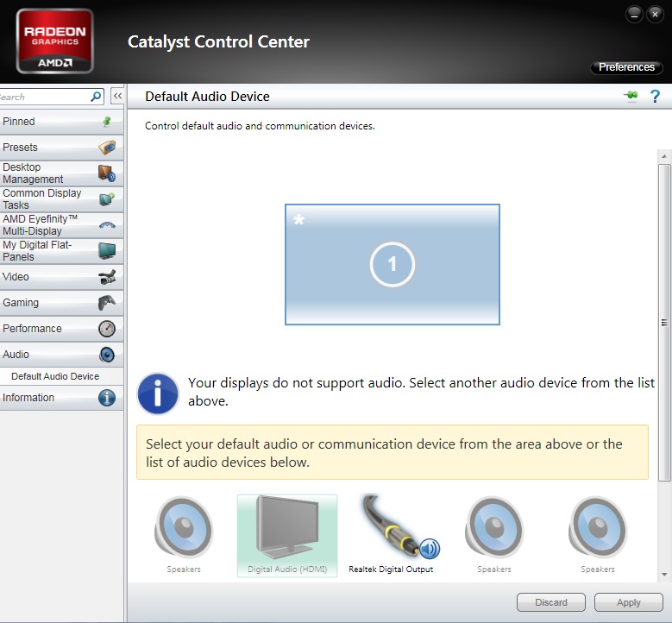The width and height of the screenshot is (672, 623).
Task: Collapse sidebar with double-chevron button
Action: point(117,97)
